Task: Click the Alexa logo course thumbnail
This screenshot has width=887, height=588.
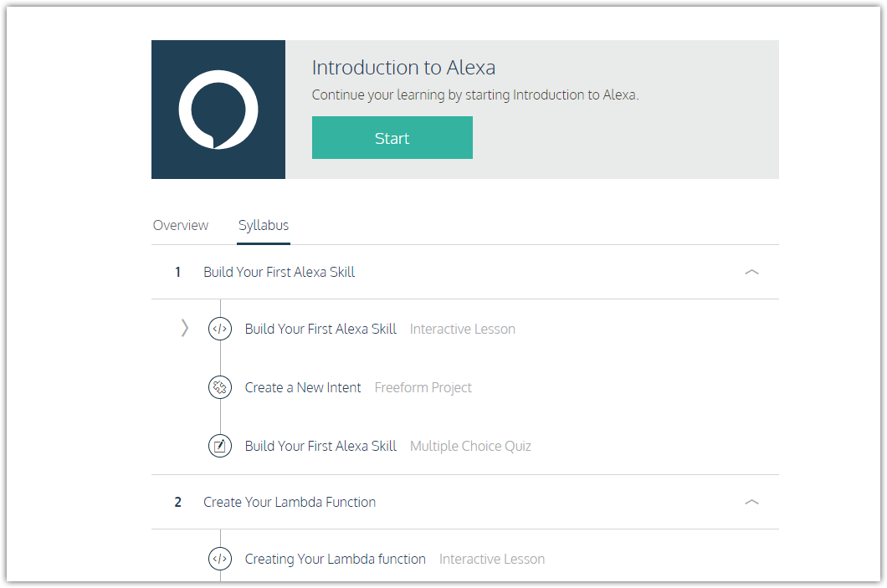Action: (218, 110)
